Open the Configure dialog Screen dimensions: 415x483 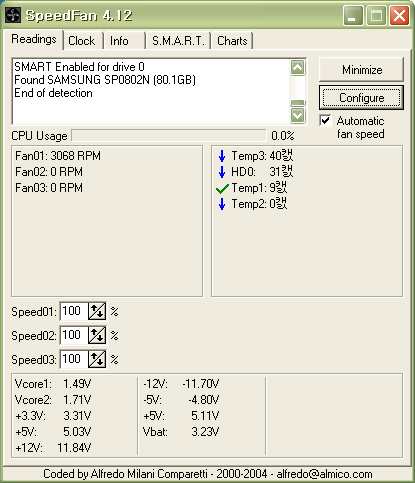coord(362,98)
